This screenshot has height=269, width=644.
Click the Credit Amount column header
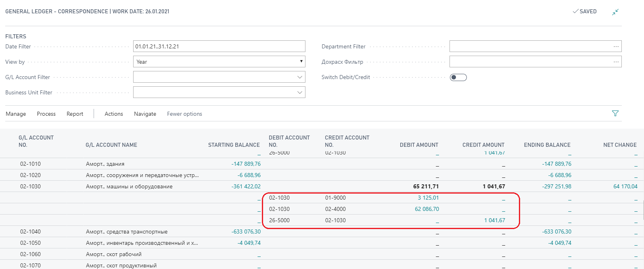pos(483,145)
